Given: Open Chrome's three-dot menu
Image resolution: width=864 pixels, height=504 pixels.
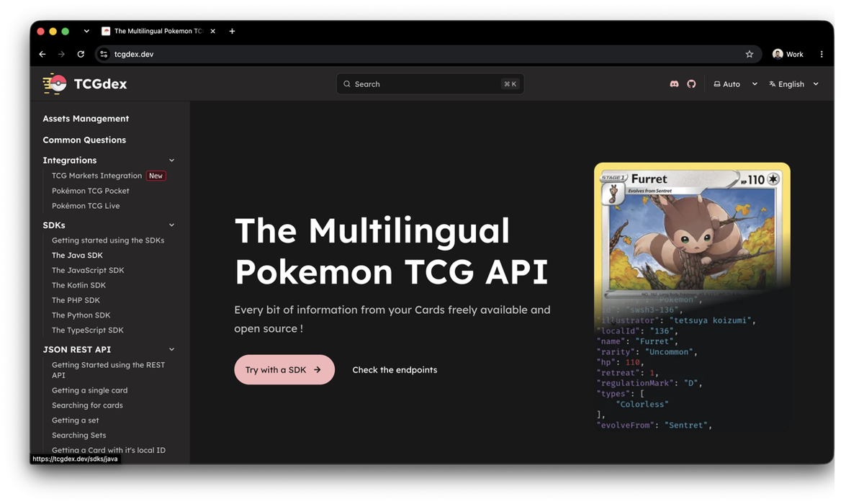Looking at the screenshot, I should pos(822,54).
